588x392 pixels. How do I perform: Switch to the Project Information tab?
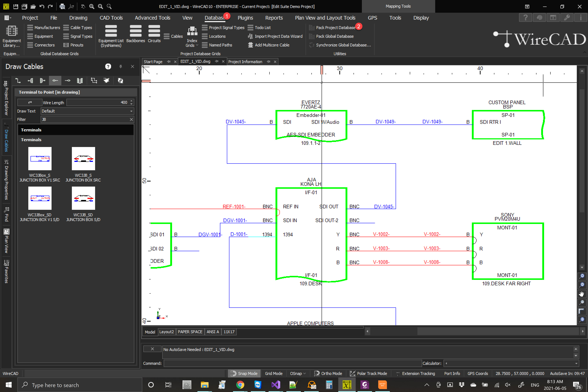(x=245, y=62)
